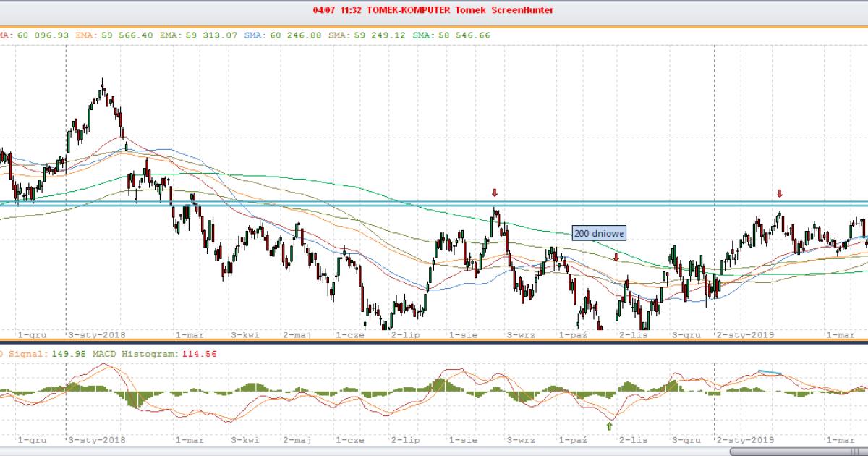The height and width of the screenshot is (456, 868).
Task: Click the divider bar between price and MACD panels
Action: (434, 342)
